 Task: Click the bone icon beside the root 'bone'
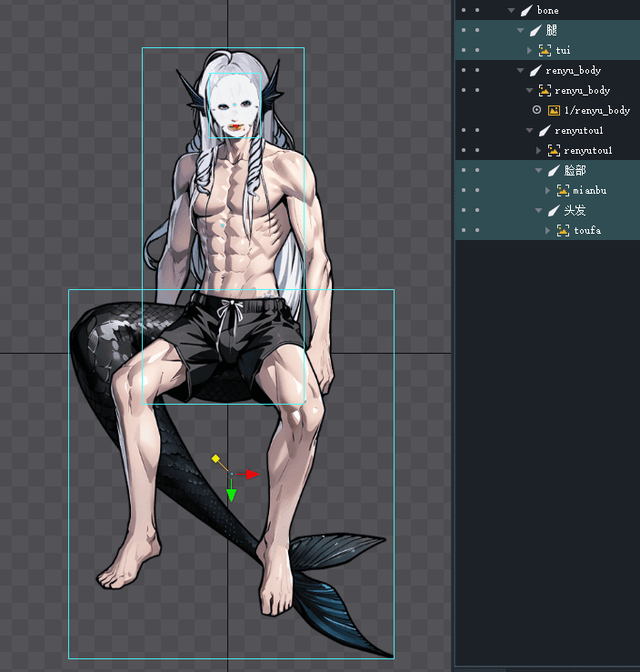(525, 10)
